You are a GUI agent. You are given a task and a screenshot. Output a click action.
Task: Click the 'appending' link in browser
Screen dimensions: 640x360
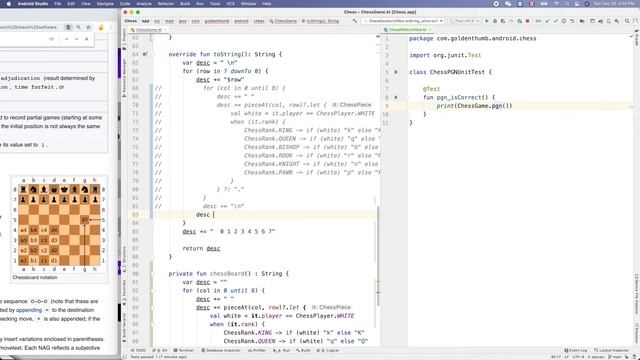pos(29,310)
